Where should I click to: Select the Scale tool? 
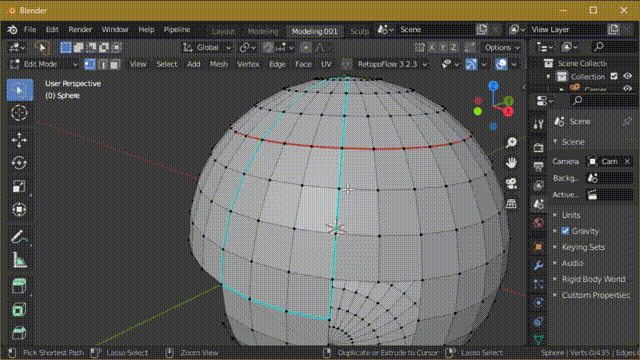(19, 187)
